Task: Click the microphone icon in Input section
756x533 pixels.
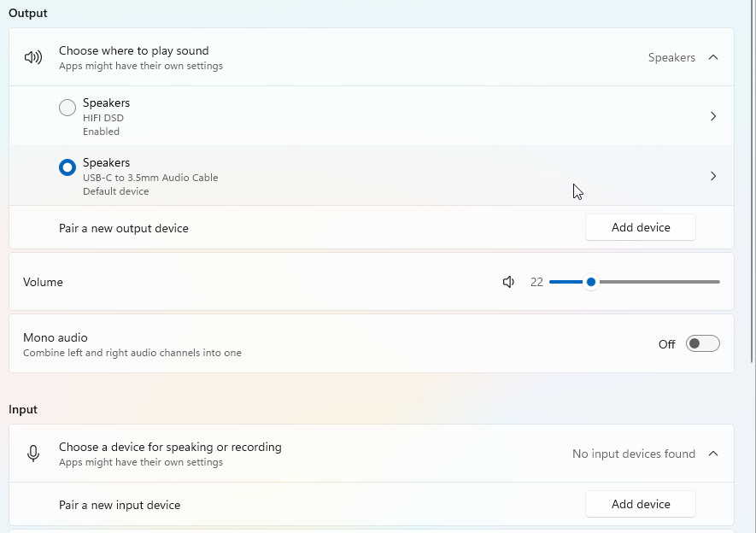Action: [x=33, y=454]
